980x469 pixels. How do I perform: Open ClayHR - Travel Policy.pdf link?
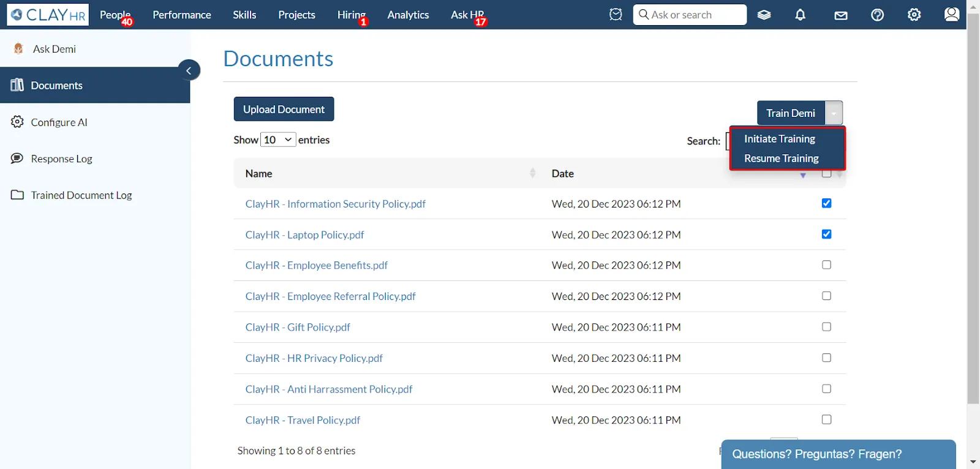click(303, 420)
